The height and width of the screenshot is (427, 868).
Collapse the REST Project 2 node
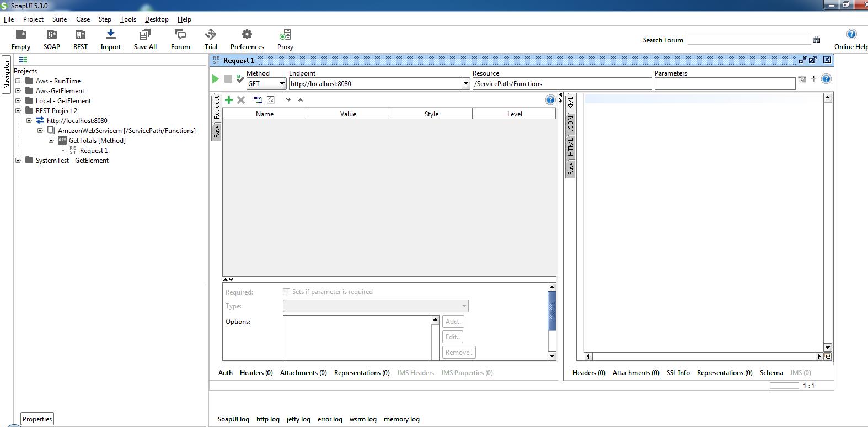tap(18, 111)
